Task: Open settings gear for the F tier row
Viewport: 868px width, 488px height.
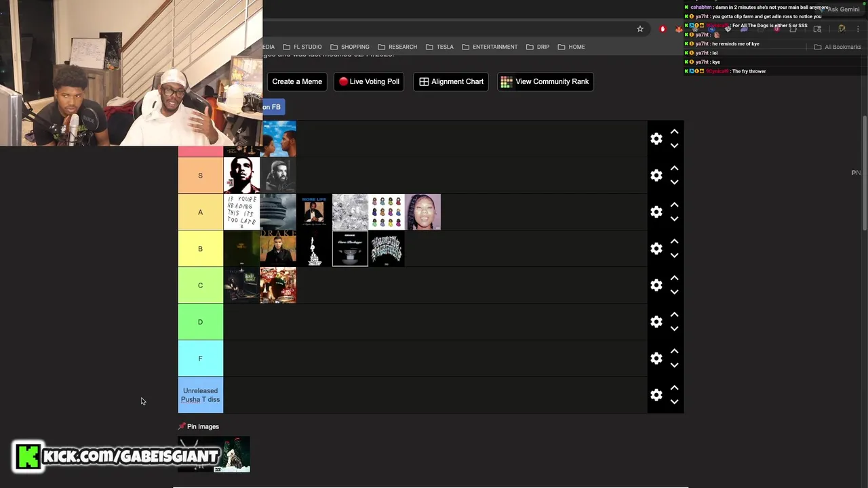Action: (656, 359)
